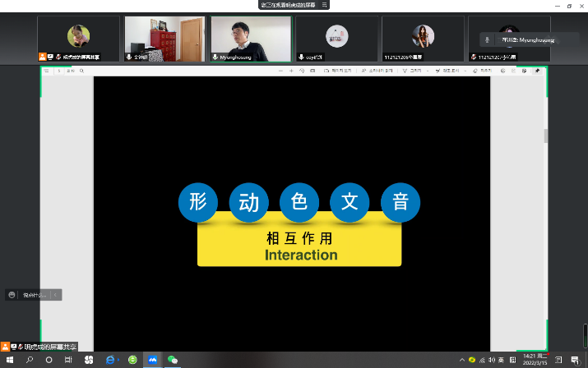Select Myunghwaung's video thumbnail
Image resolution: width=588 pixels, height=368 pixels.
249,38
